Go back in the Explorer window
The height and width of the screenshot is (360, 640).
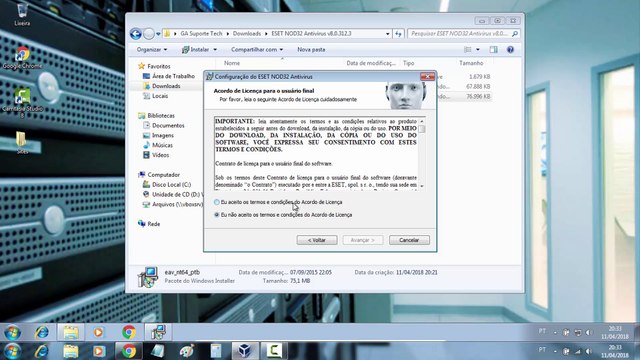click(136, 33)
